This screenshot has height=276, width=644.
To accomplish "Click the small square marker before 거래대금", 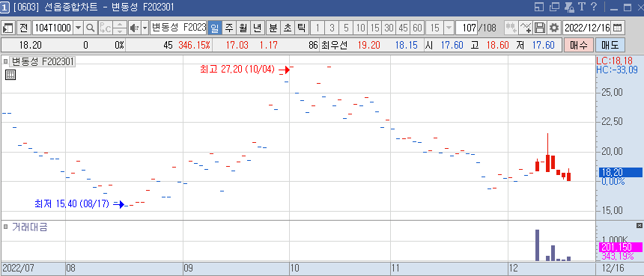I will 6,227.
